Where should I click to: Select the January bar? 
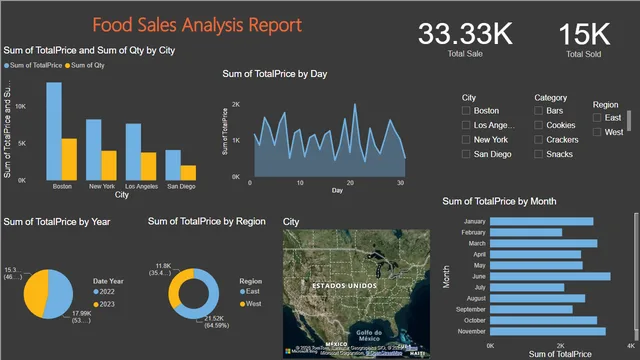pos(541,221)
